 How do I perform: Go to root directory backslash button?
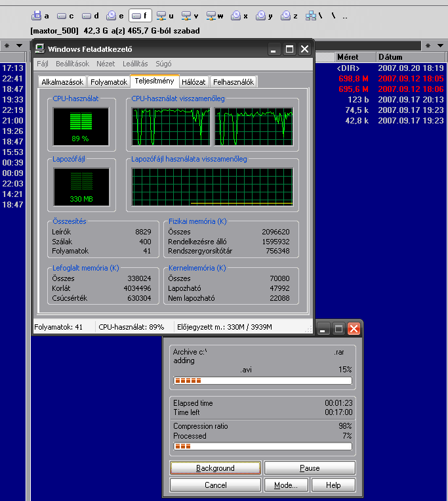coord(333,15)
